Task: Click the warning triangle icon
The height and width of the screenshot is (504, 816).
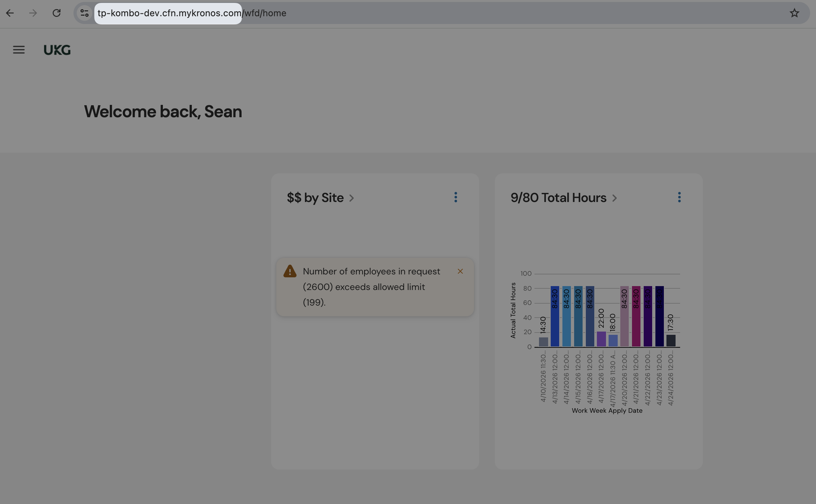Action: 290,271
